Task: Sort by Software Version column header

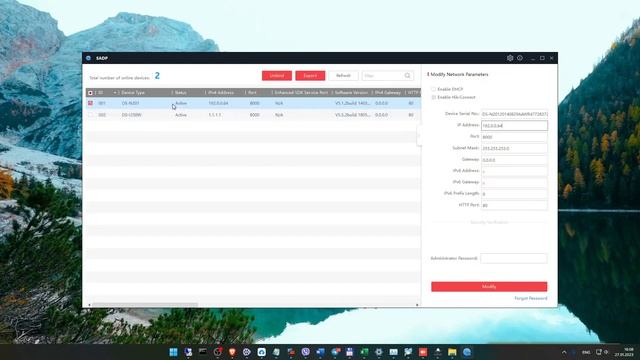Action: pyautogui.click(x=352, y=93)
